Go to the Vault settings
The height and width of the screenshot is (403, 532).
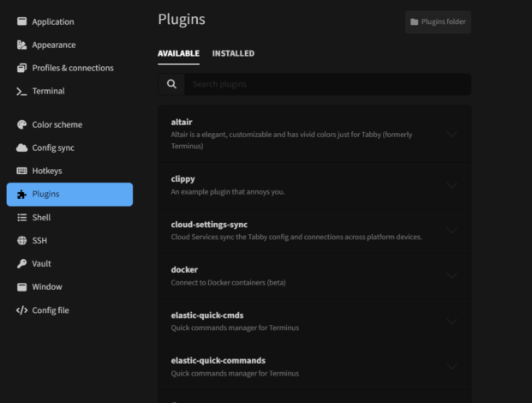[41, 263]
